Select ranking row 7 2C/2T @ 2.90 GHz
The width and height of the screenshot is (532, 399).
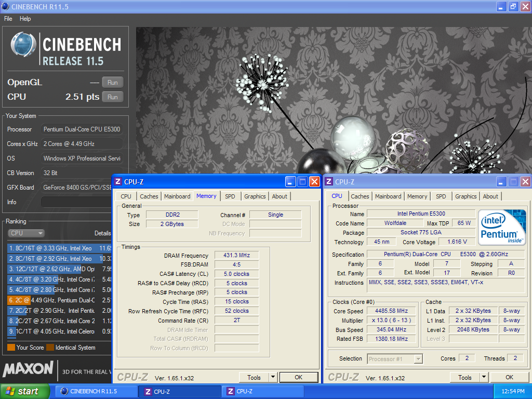(59, 311)
